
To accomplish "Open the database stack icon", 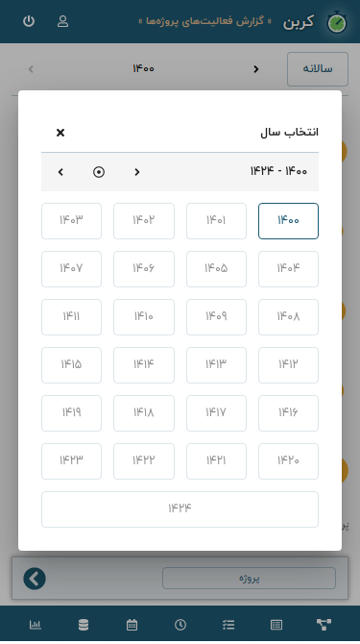I will (x=84, y=625).
